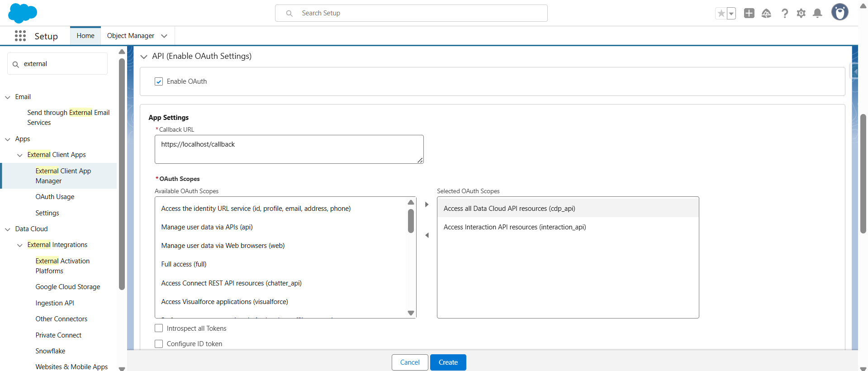Open the Setup gear menu

pyautogui.click(x=801, y=14)
